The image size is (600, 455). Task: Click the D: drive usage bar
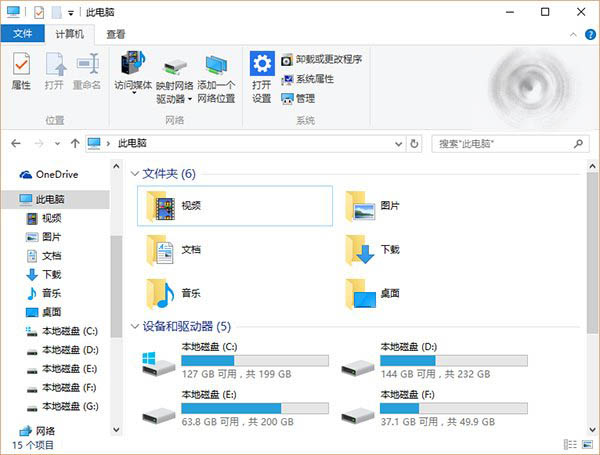click(x=454, y=360)
